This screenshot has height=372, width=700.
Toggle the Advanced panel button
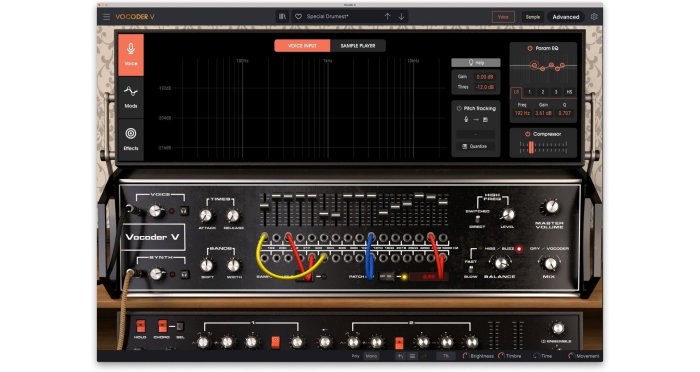566,17
